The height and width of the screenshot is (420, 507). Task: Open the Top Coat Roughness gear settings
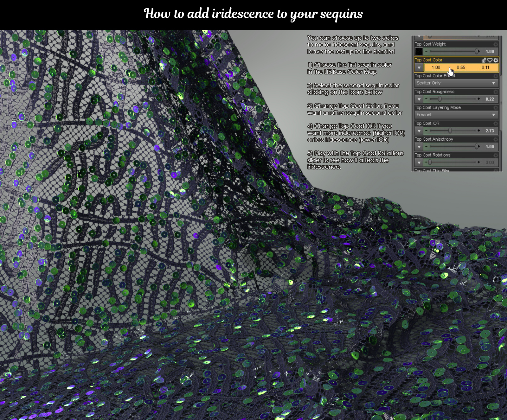click(x=496, y=92)
